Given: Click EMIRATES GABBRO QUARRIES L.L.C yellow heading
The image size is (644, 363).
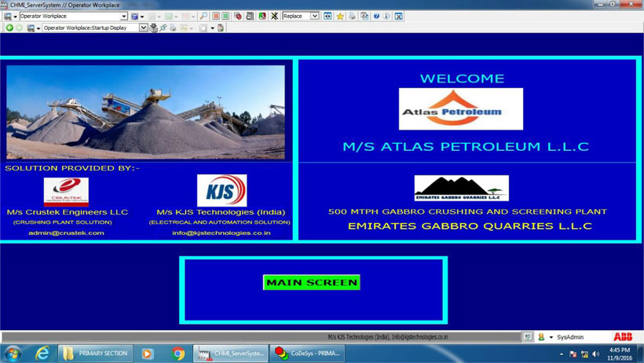Looking at the screenshot, I should [470, 225].
